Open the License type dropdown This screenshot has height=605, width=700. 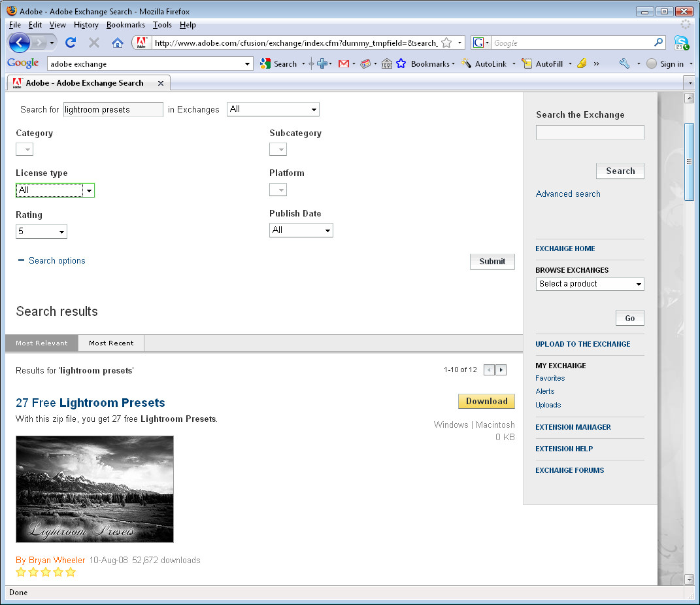[56, 190]
